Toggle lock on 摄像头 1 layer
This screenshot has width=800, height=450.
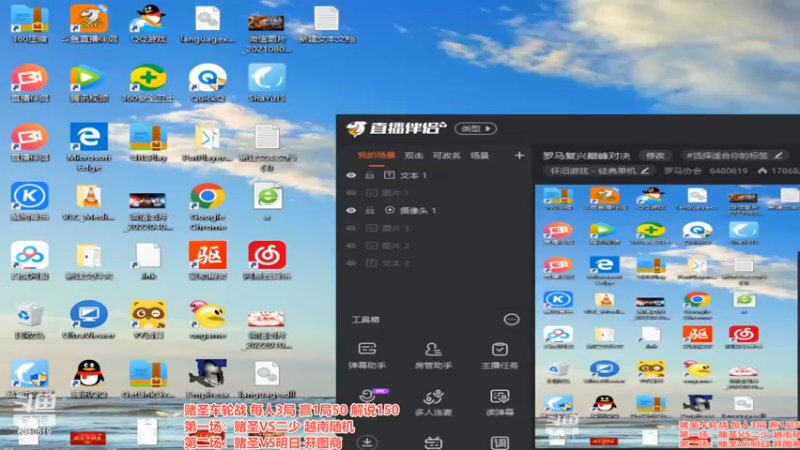pyautogui.click(x=370, y=210)
